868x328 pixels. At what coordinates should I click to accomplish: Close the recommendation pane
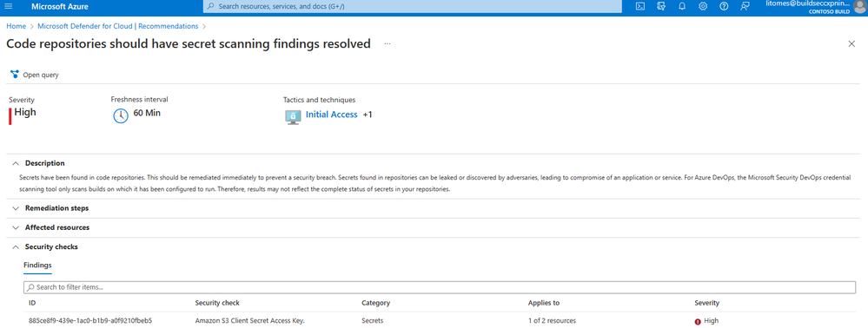pos(851,44)
